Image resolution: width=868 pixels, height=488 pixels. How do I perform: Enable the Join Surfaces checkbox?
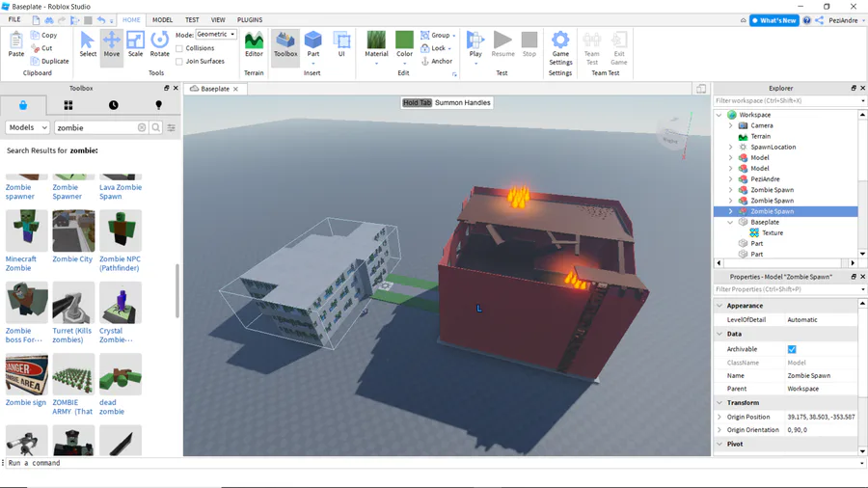tap(179, 62)
